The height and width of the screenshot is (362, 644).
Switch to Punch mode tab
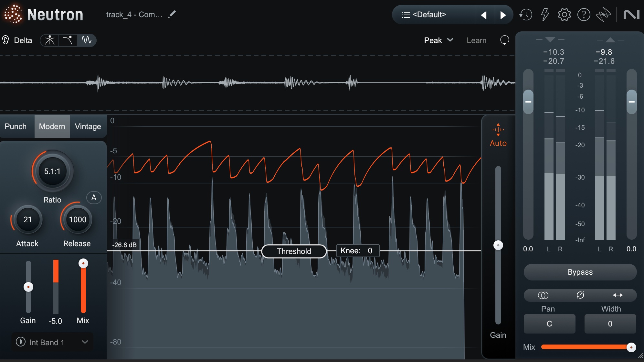(x=16, y=126)
